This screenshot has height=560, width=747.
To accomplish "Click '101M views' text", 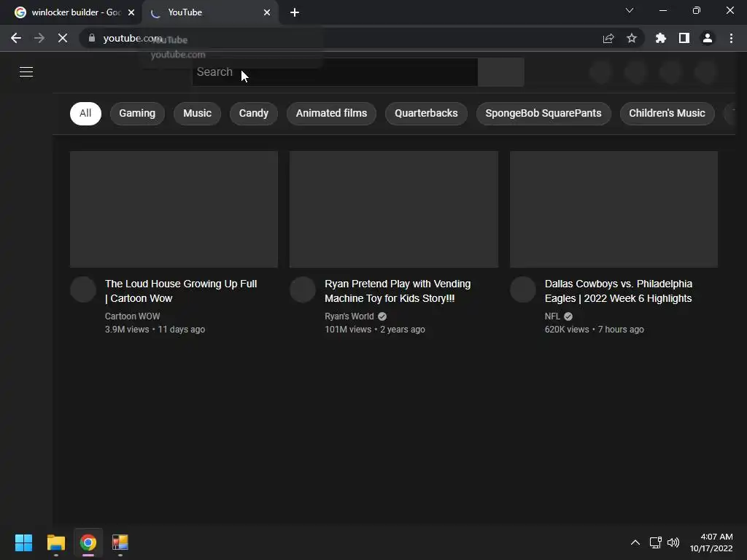I will point(348,330).
